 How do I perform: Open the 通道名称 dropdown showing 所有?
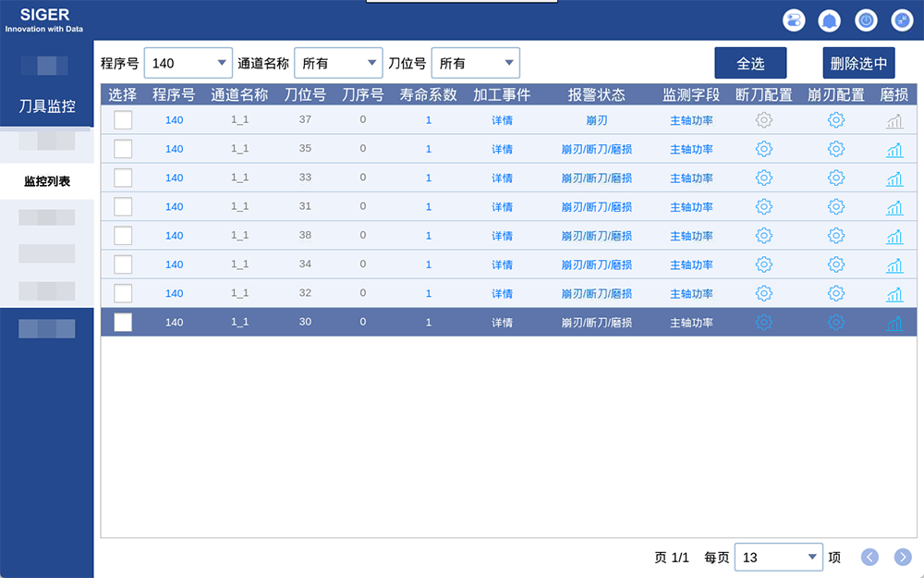(338, 63)
